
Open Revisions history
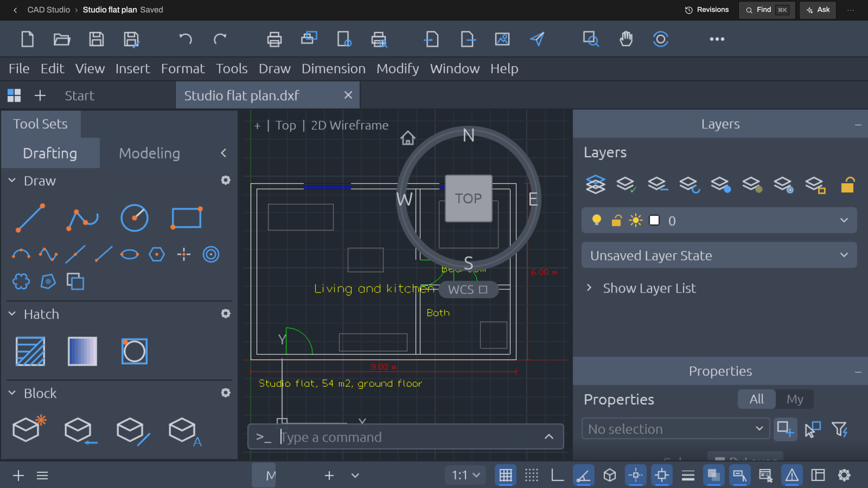(707, 10)
